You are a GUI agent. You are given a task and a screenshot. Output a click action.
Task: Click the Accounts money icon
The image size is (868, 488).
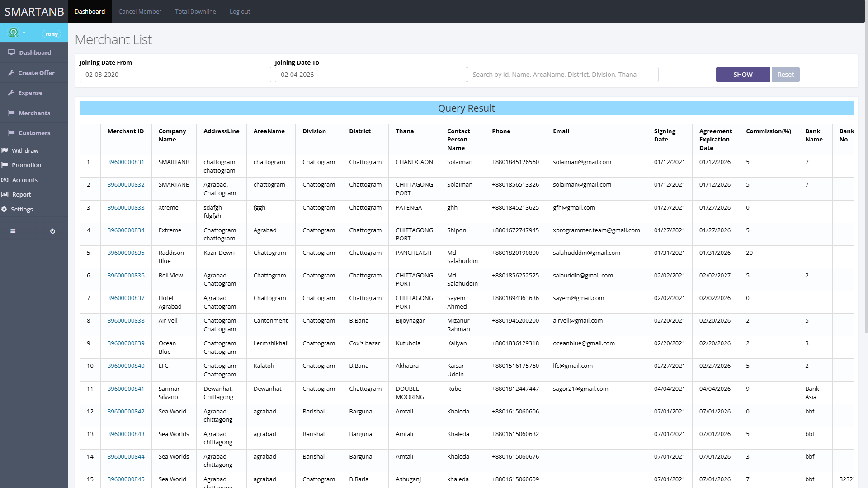pos(5,180)
